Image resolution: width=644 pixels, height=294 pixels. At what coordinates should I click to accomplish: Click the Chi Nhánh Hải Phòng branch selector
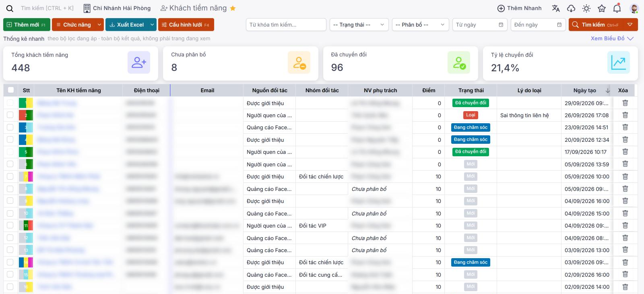[117, 8]
